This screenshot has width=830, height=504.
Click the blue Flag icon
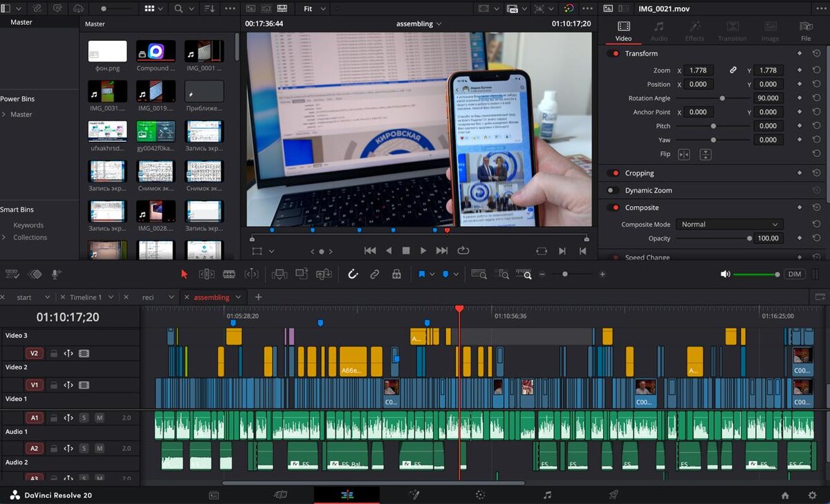(421, 274)
